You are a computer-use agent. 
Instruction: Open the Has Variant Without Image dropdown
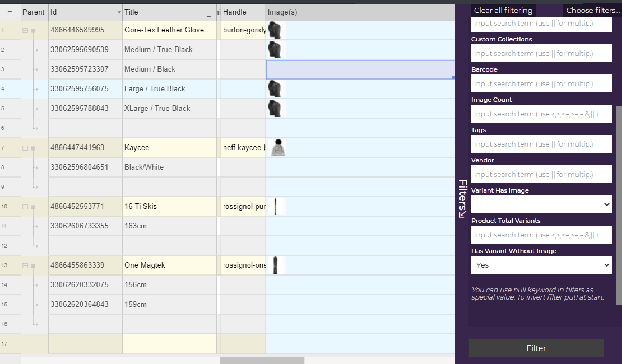tap(541, 265)
